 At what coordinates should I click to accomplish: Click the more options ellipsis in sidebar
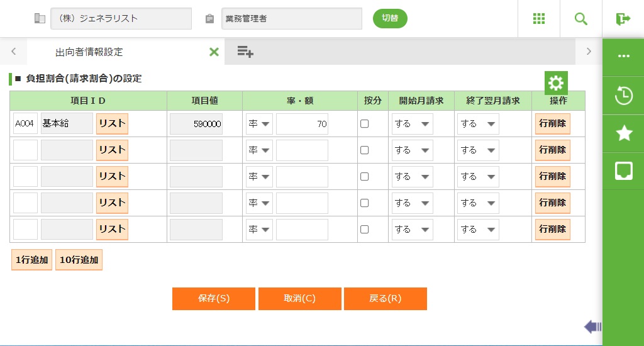pos(623,55)
